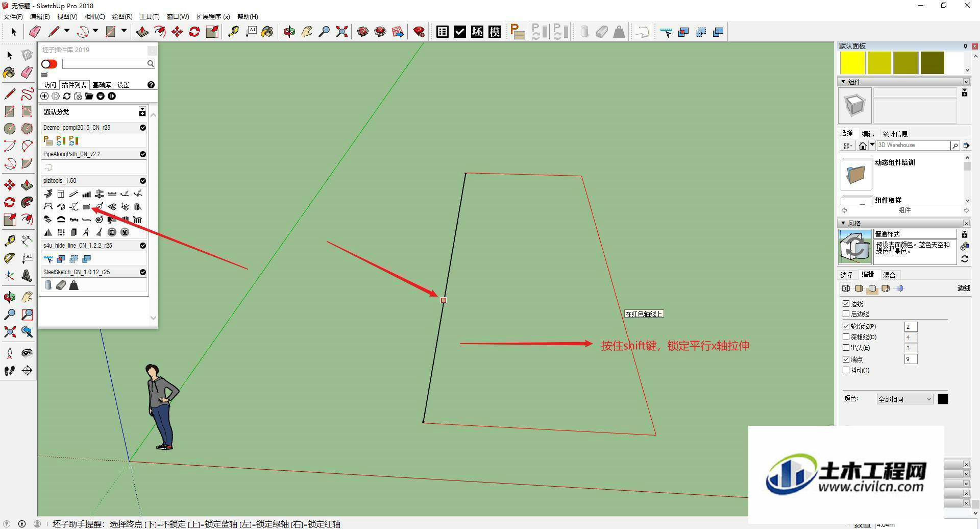This screenshot has height=529, width=980.
Task: Select the Tape Measure tool in top toolbar
Action: pos(233,32)
